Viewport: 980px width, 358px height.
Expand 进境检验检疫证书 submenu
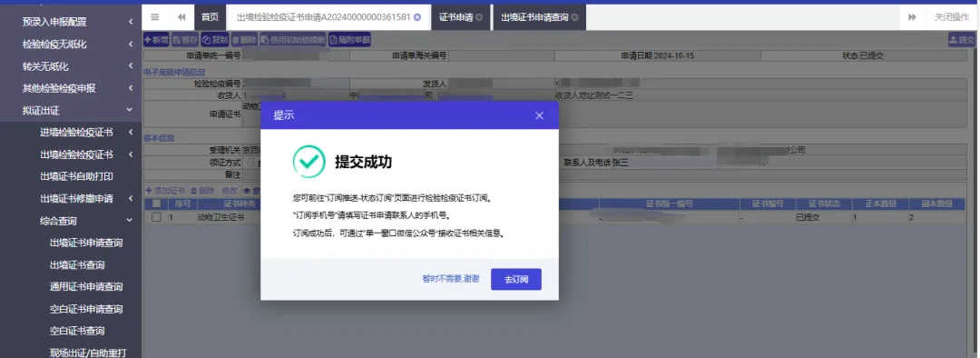(x=71, y=132)
